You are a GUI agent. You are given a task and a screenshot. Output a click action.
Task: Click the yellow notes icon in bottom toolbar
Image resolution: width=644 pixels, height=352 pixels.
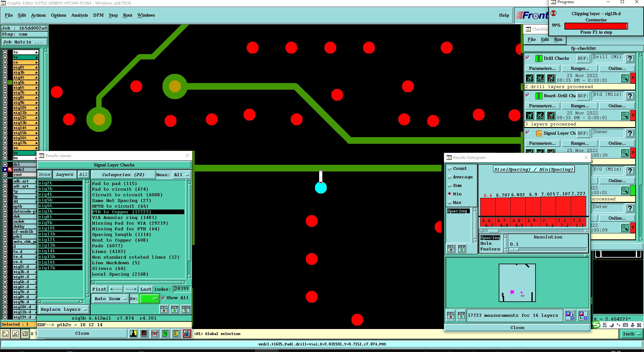tap(176, 333)
